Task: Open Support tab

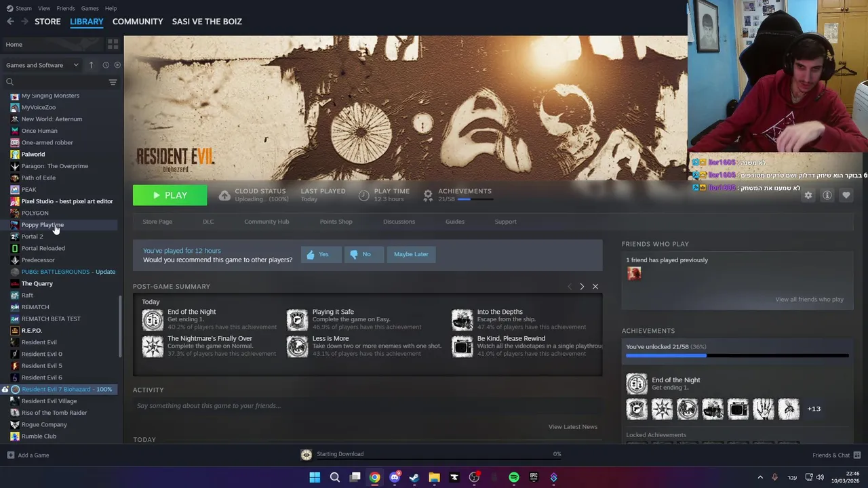Action: tap(505, 222)
